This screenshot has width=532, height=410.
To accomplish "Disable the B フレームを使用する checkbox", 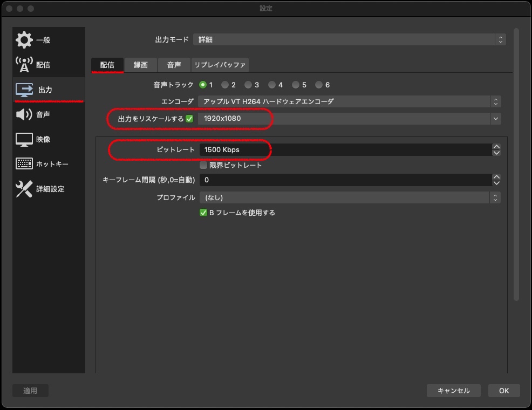I will [203, 213].
